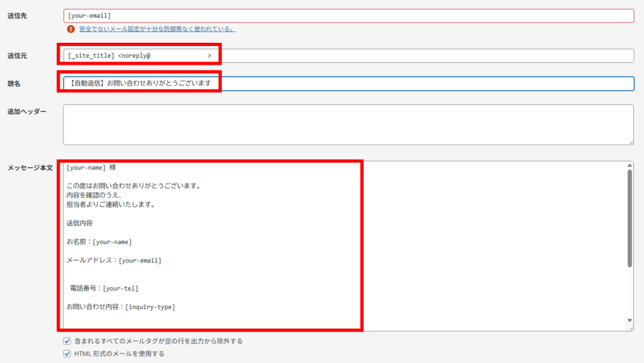
Task: Click the 追加ヘッダー textarea resize handle
Action: [x=630, y=142]
